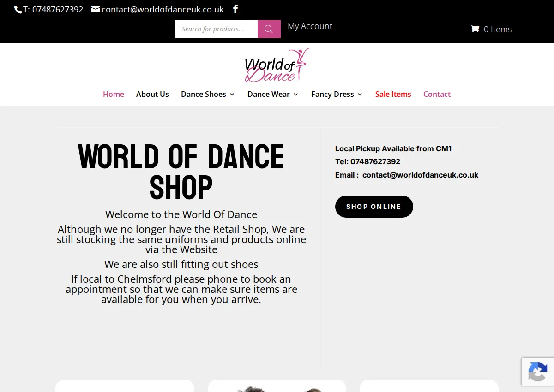Viewport: 554px width, 392px height.
Task: Expand the Fancy Dress submenu chevron
Action: coord(360,95)
